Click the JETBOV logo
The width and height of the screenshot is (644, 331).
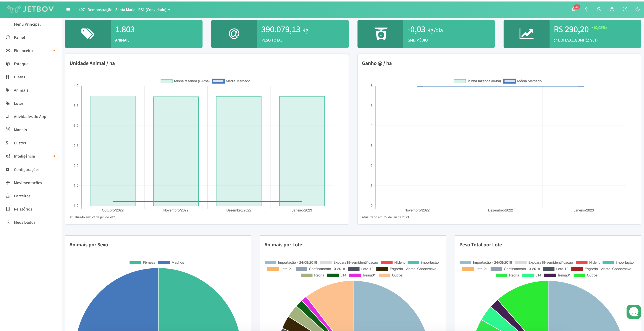pyautogui.click(x=30, y=9)
